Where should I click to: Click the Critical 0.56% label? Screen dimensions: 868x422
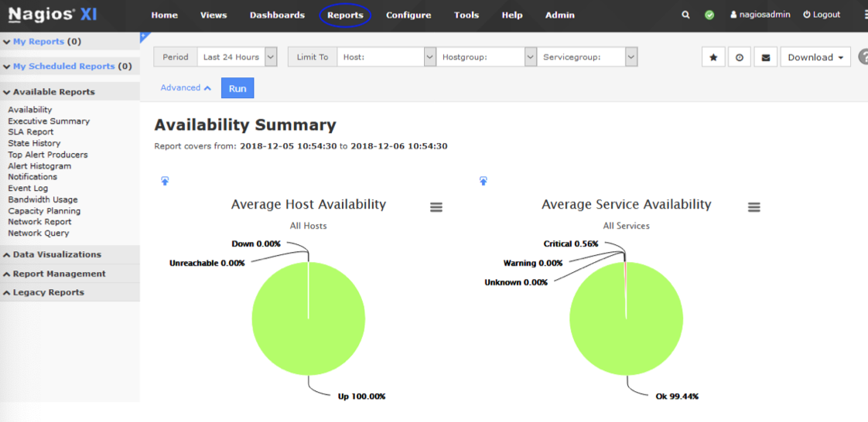[x=571, y=243]
